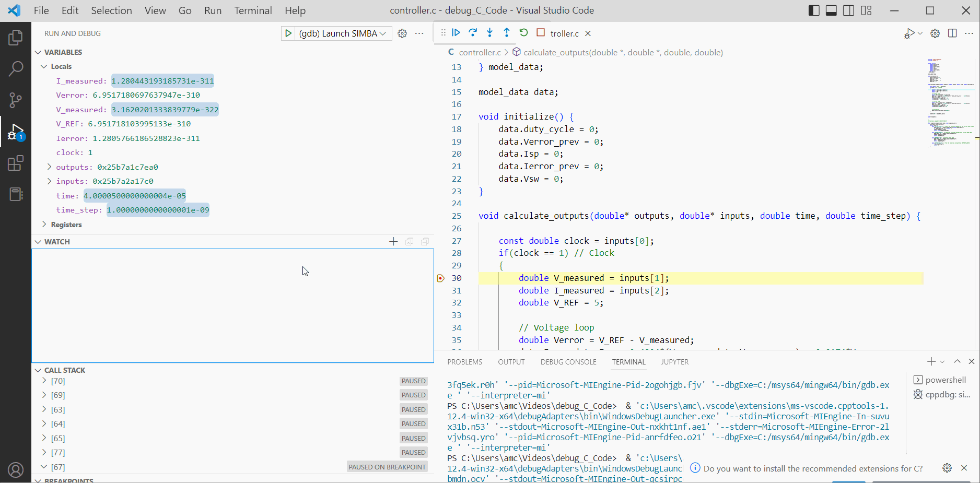This screenshot has width=980, height=483.
Task: Collapse the VARIABLES section
Action: click(38, 52)
